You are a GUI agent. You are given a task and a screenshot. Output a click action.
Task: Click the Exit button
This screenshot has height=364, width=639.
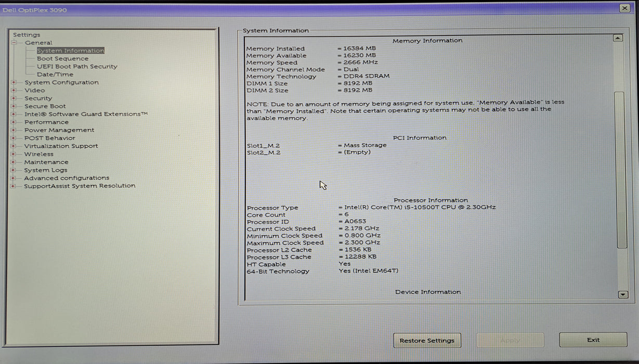click(x=593, y=340)
